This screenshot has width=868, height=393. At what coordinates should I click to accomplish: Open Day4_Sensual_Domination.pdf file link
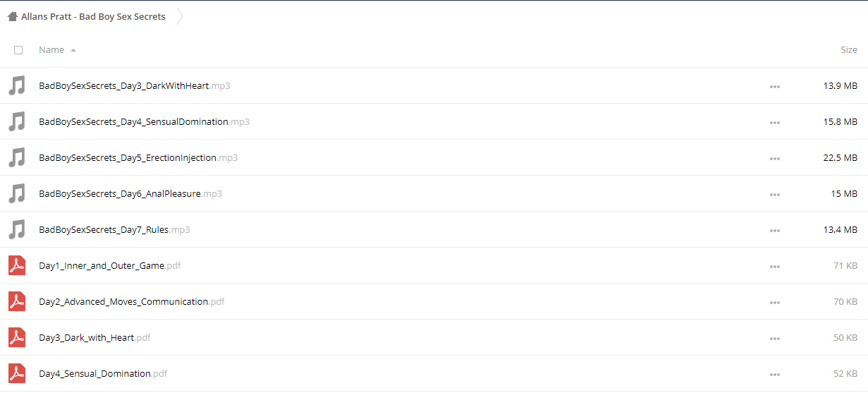(103, 373)
